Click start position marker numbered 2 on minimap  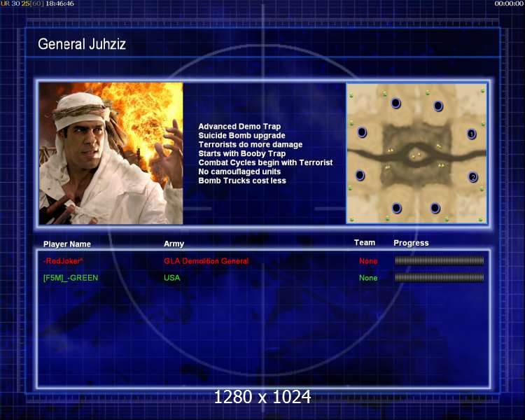point(472,177)
